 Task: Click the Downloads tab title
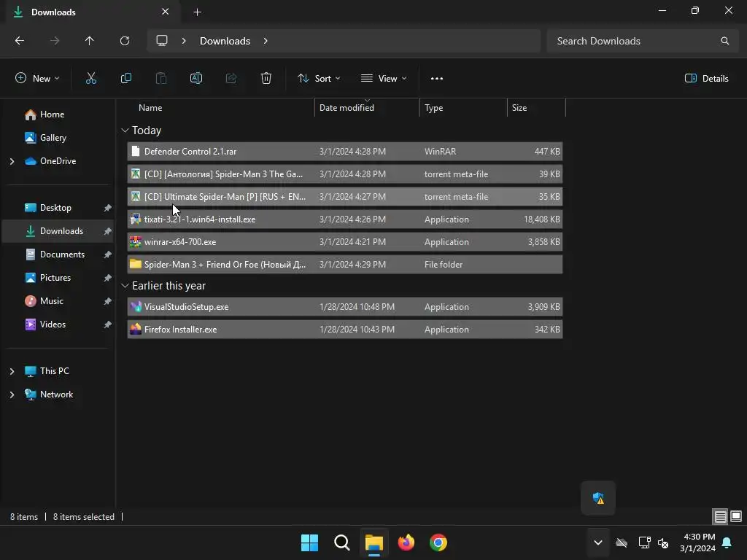point(53,12)
